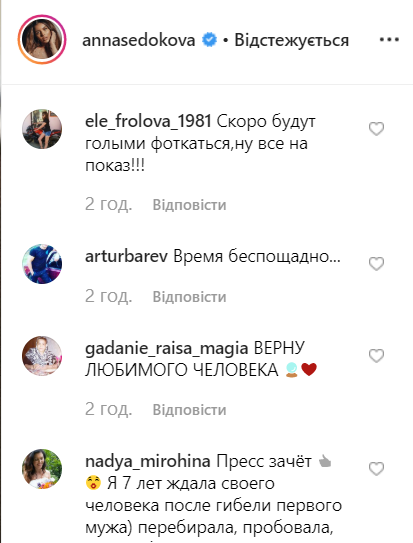The width and height of the screenshot is (413, 543).
Task: Open arturbarev username link
Action: tap(126, 257)
